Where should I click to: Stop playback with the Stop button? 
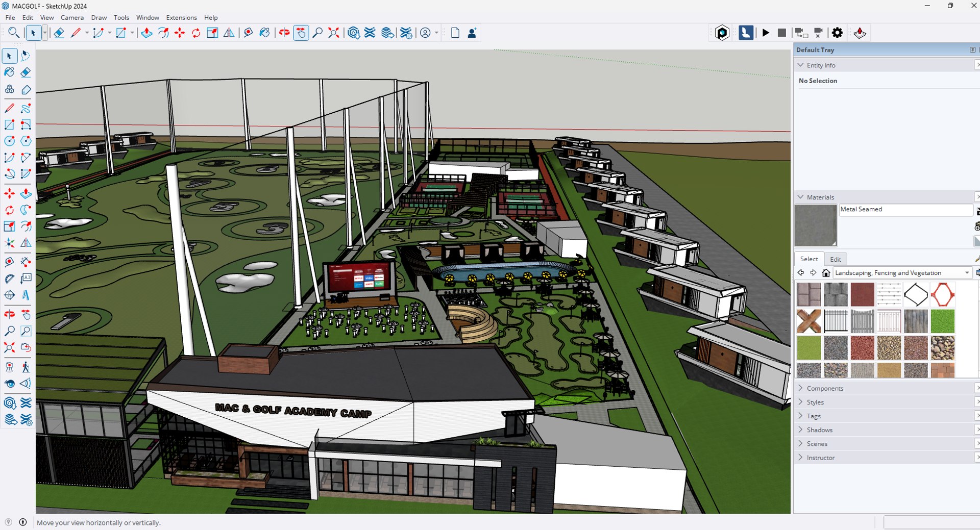coord(781,33)
